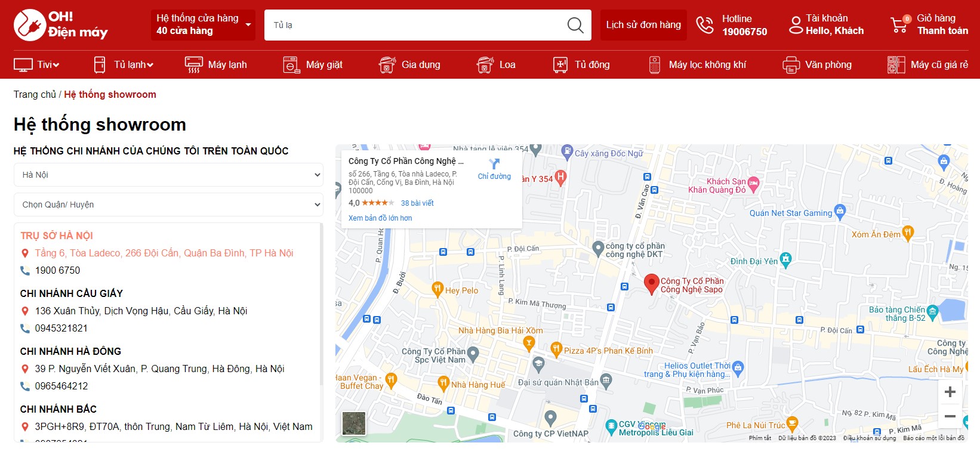Screen dimensions: 980x455
Task: Click the Tài khoản Hello, Khách link
Action: [834, 25]
